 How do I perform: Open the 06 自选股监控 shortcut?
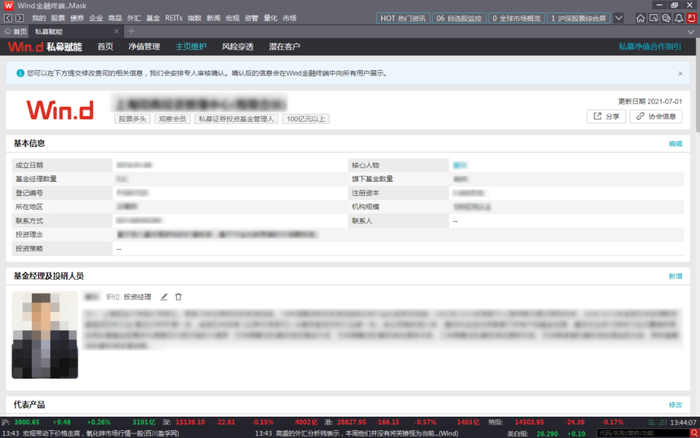pyautogui.click(x=459, y=18)
